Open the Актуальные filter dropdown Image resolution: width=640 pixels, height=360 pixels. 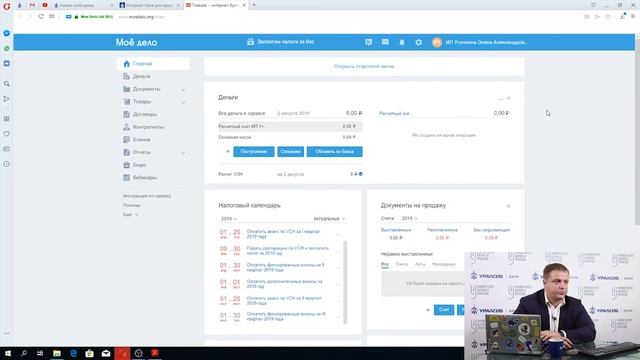(329, 219)
